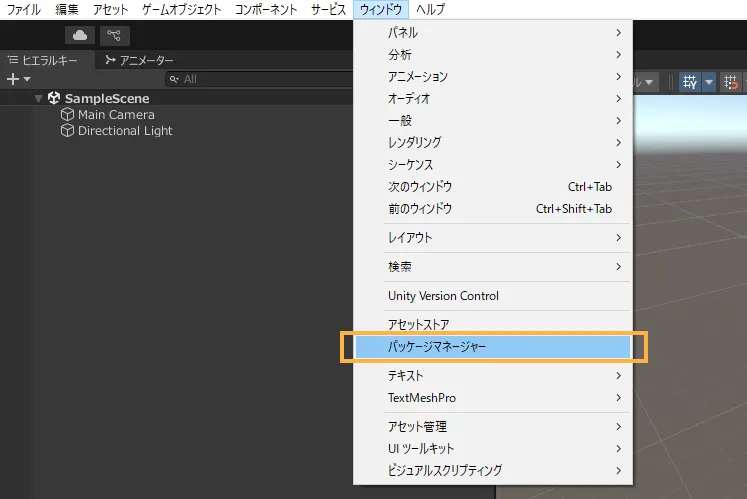The height and width of the screenshot is (499, 747).
Task: Expand the レイアウト submenu
Action: tap(493, 238)
